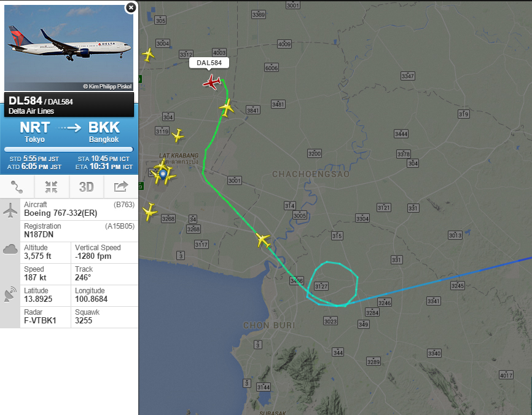Click the Boeing 767-332(ER) aircraft row
Viewport: 532px width, 415px height.
(79, 209)
